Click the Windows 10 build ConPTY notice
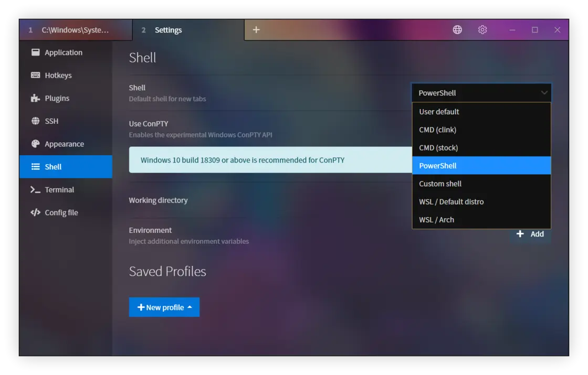Viewport: 588px width, 375px height. pyautogui.click(x=270, y=160)
